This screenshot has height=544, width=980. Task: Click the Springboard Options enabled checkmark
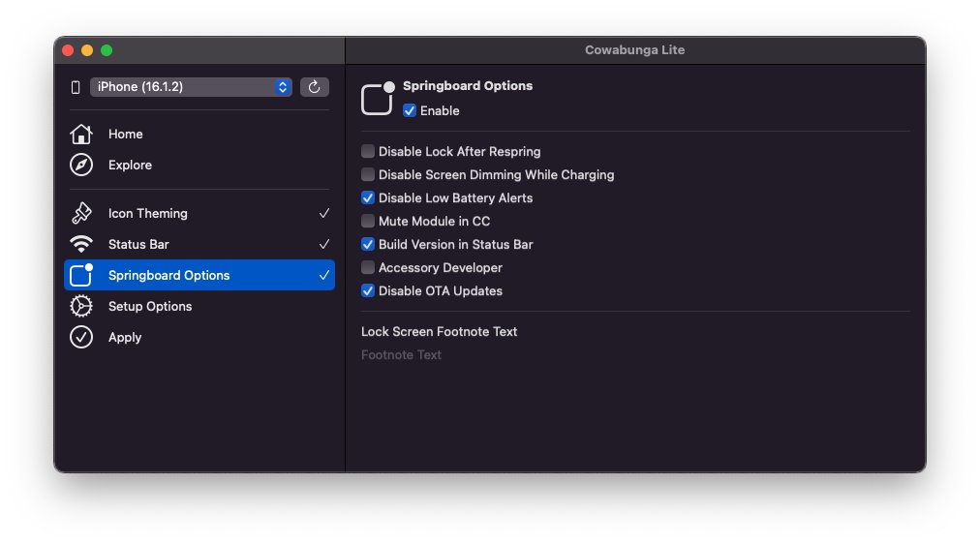323,275
